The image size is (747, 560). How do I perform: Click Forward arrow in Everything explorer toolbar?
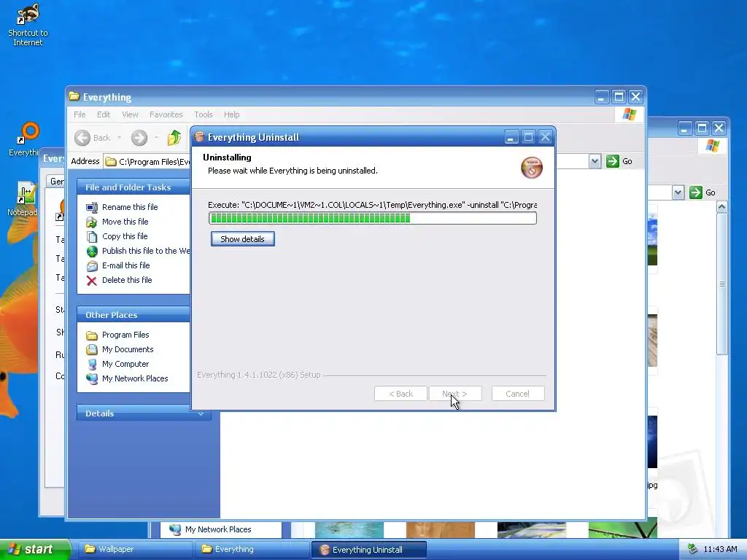coord(139,138)
